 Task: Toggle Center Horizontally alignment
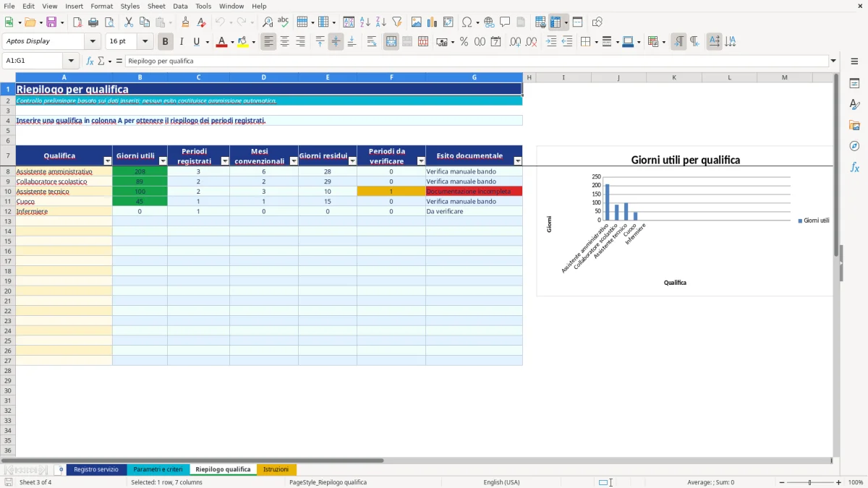[284, 42]
